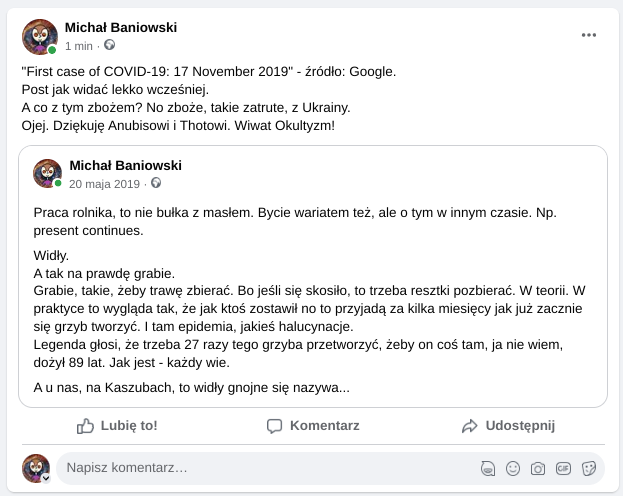Click Michał Baniowski name at top of post

pos(120,27)
